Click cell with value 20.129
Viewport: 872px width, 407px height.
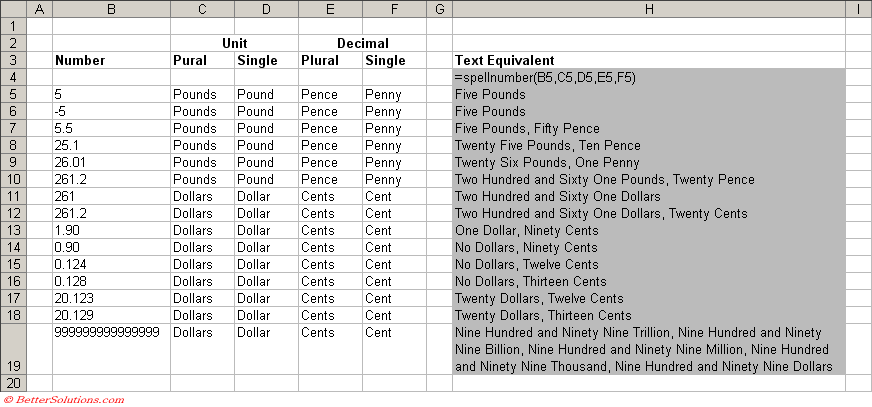pyautogui.click(x=110, y=315)
